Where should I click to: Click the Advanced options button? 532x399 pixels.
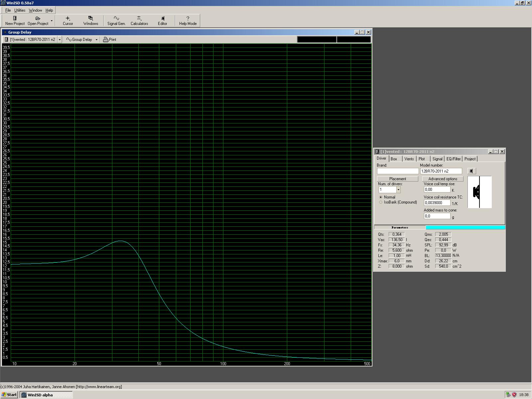pos(443,179)
